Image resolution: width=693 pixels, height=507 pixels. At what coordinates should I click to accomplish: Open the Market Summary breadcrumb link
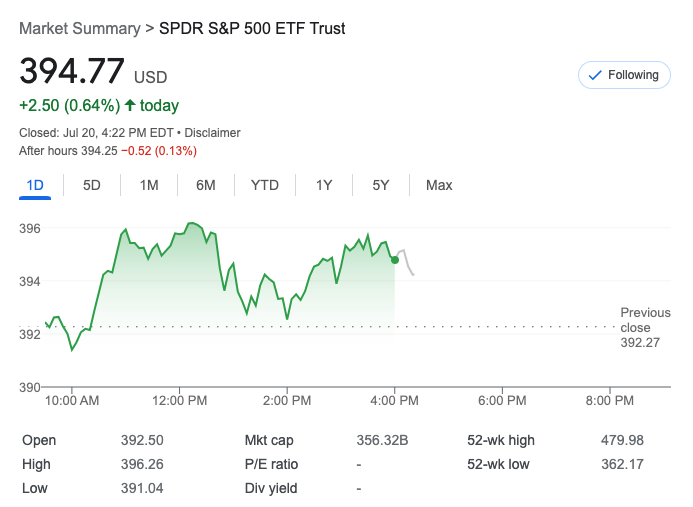coord(79,29)
